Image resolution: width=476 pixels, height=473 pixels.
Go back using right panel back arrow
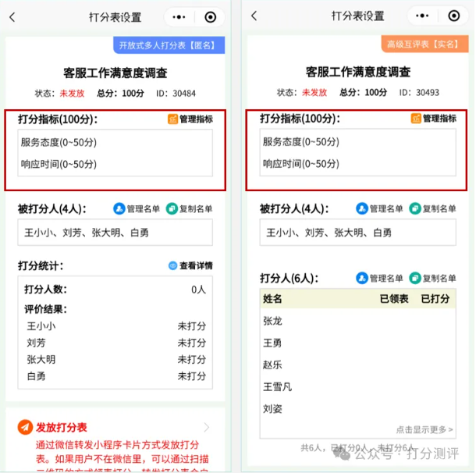pyautogui.click(x=254, y=16)
